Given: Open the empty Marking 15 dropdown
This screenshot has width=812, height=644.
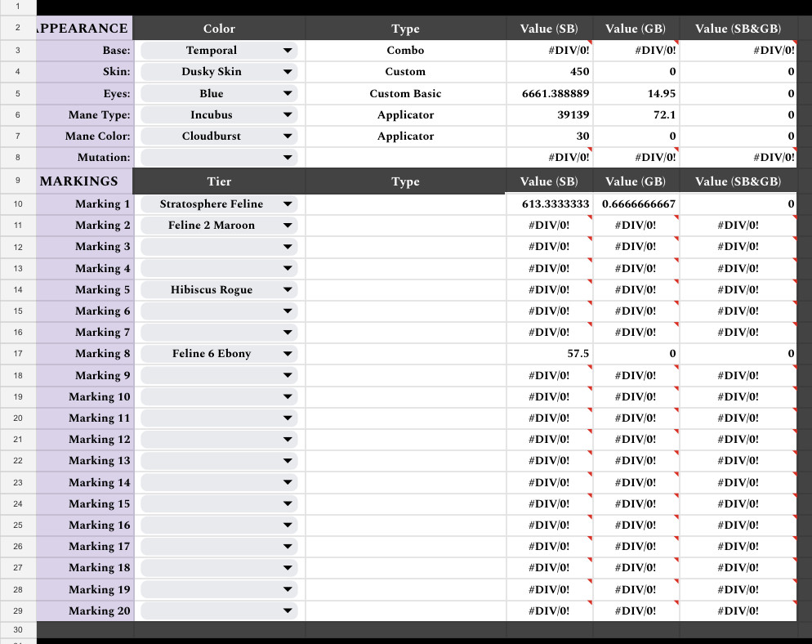Looking at the screenshot, I should tap(219, 503).
